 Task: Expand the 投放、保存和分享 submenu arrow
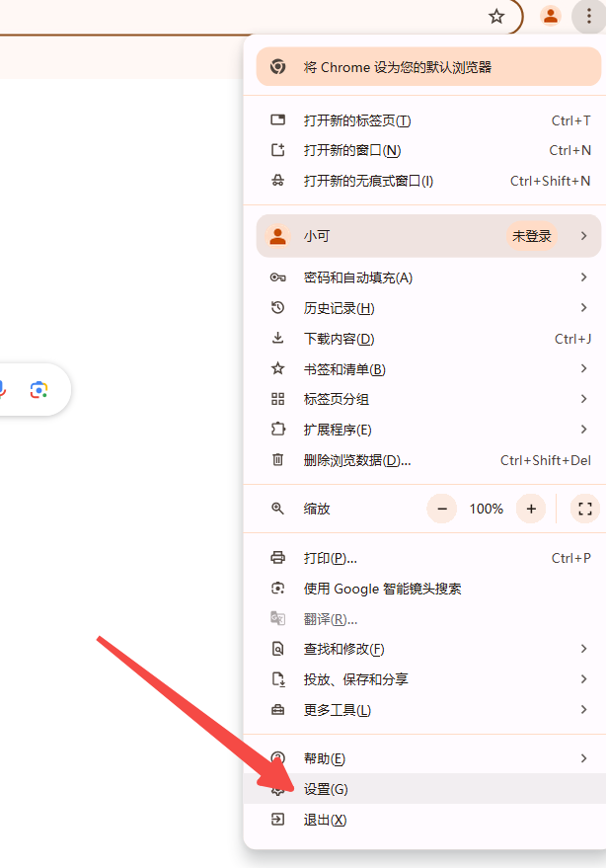click(584, 678)
